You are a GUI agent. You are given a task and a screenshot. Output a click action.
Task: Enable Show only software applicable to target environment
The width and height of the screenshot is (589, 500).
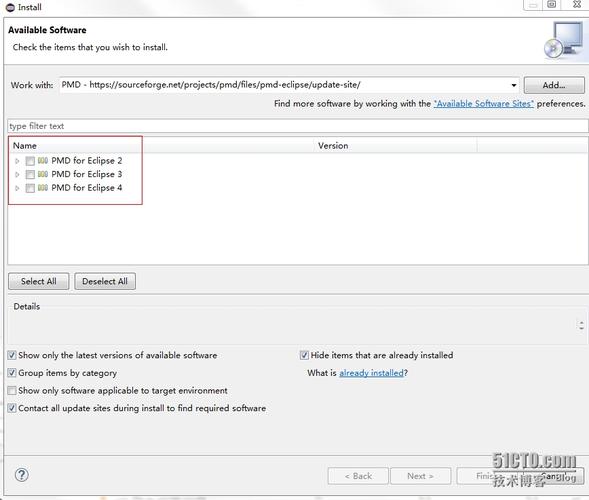click(x=12, y=390)
